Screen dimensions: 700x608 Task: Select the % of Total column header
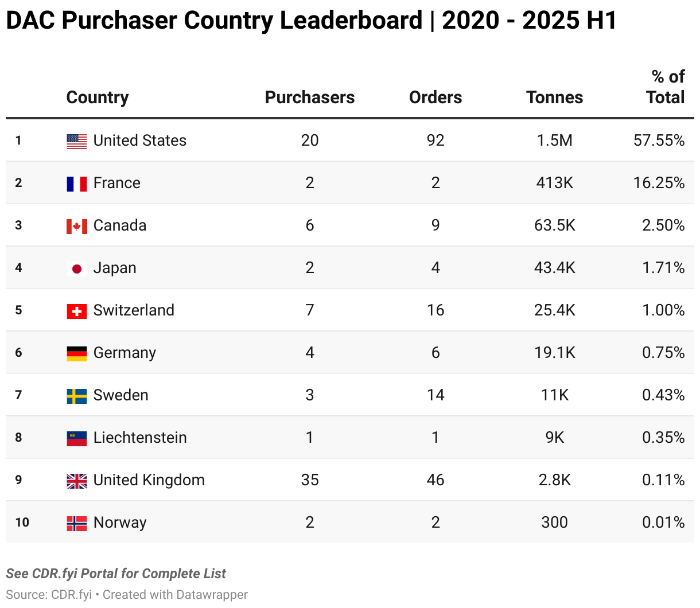click(667, 87)
